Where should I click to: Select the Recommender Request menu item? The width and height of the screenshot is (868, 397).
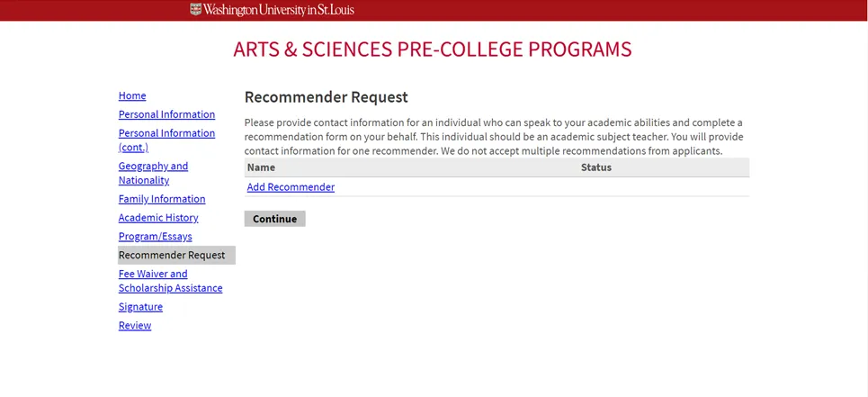pos(172,255)
